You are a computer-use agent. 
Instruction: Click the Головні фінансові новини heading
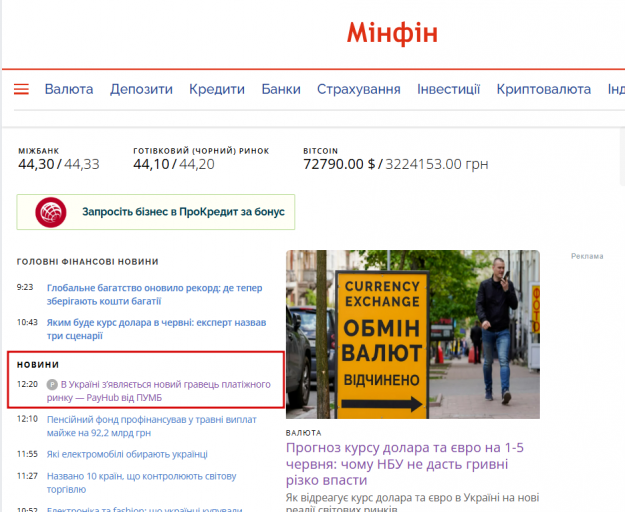pyautogui.click(x=88, y=262)
